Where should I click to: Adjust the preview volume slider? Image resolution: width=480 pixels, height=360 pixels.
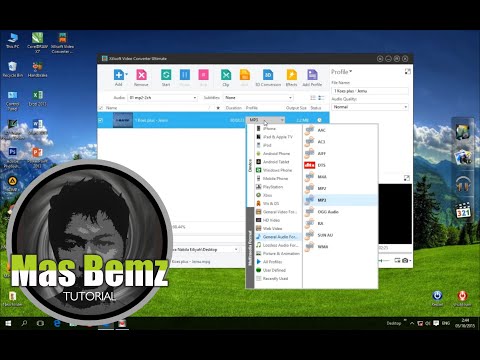[x=384, y=260]
